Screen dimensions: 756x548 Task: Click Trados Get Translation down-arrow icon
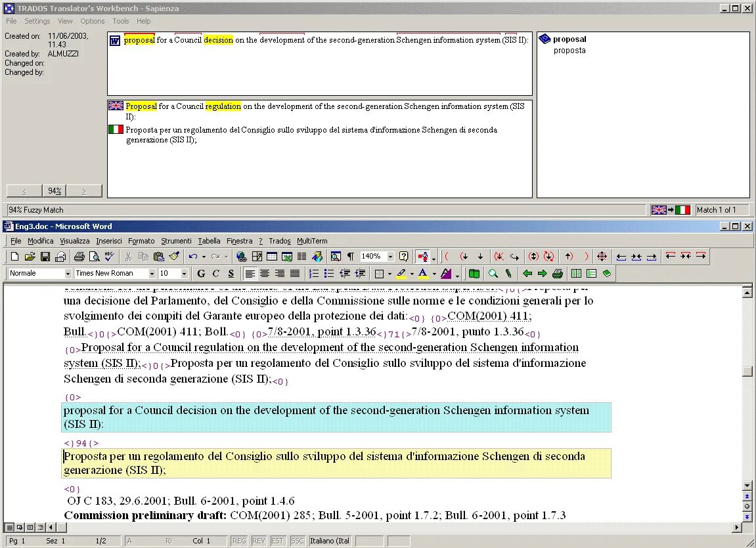[x=480, y=257]
